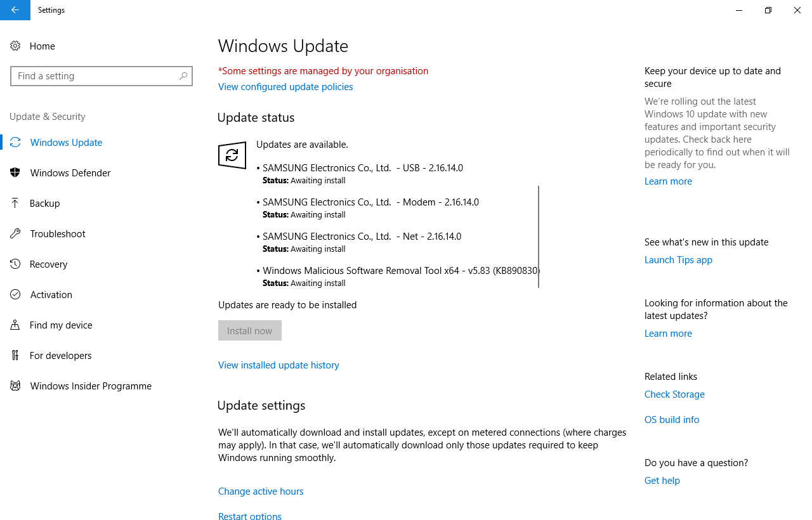Click Updates are available text
The width and height of the screenshot is (812, 520).
[302, 145]
